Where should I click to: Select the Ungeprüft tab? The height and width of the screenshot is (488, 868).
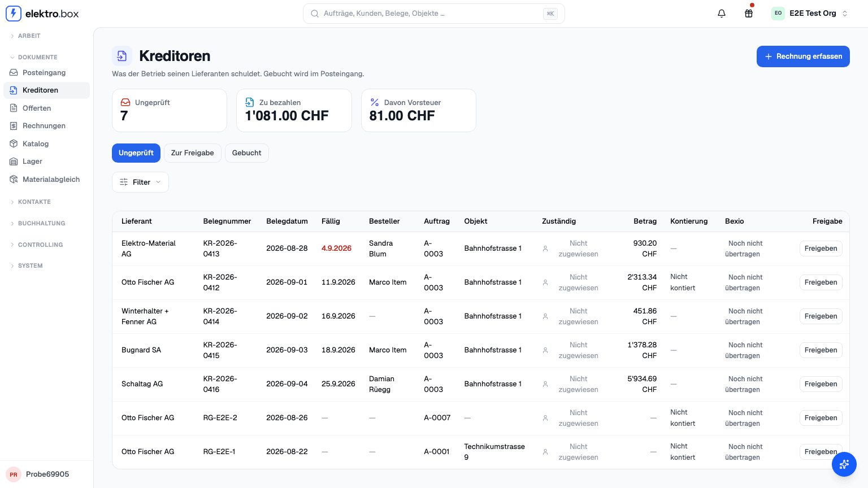point(136,153)
